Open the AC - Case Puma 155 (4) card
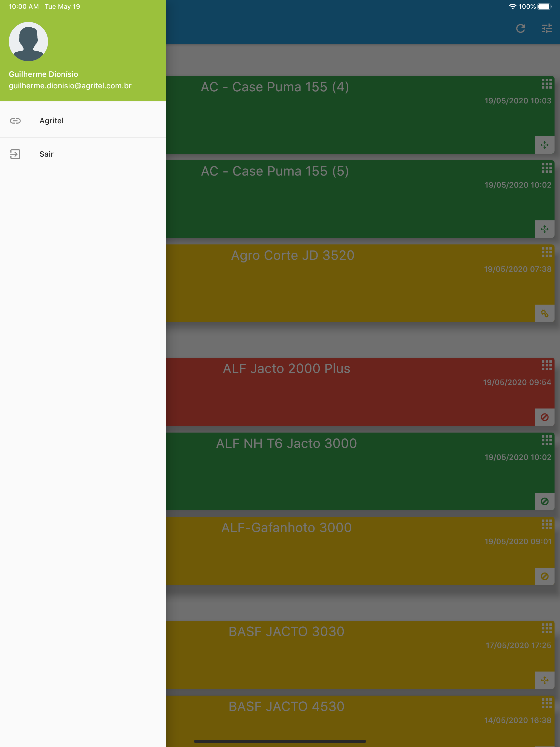The image size is (560, 747). (360, 115)
